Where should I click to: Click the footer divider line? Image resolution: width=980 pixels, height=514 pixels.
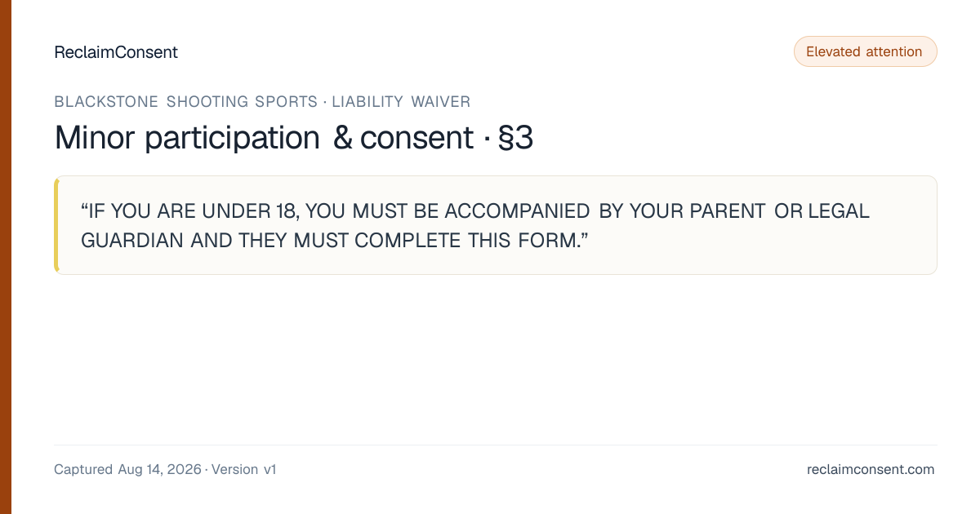496,445
